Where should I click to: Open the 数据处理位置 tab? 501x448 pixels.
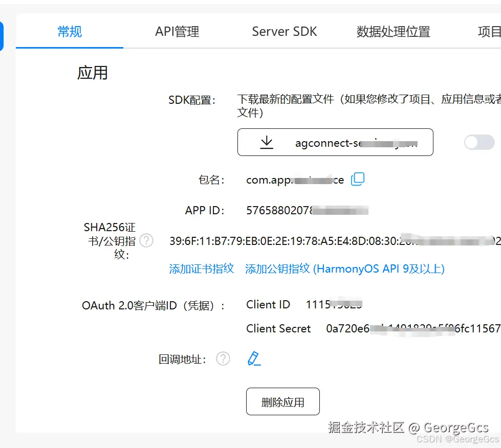394,32
